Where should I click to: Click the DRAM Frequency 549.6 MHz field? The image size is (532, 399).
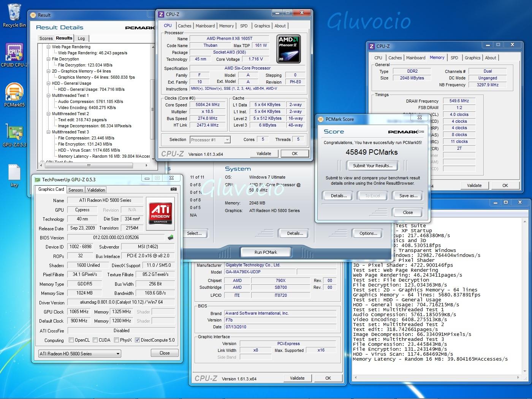click(x=459, y=101)
